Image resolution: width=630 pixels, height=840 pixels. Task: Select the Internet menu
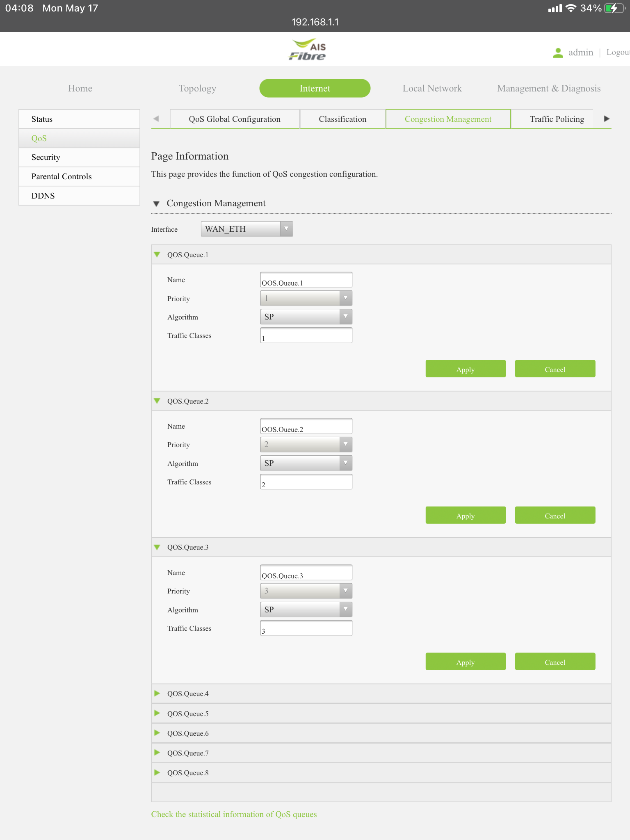point(315,88)
